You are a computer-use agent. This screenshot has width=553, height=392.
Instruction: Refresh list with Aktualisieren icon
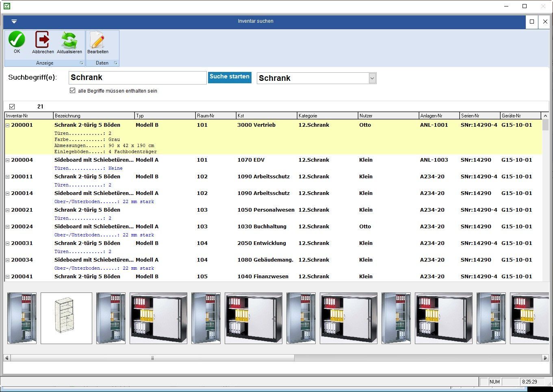[x=69, y=40]
